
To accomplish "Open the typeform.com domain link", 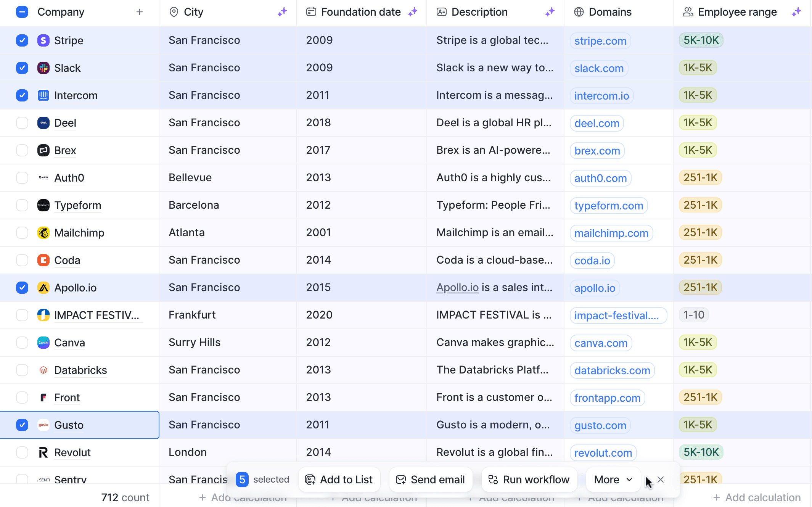I will pyautogui.click(x=609, y=206).
